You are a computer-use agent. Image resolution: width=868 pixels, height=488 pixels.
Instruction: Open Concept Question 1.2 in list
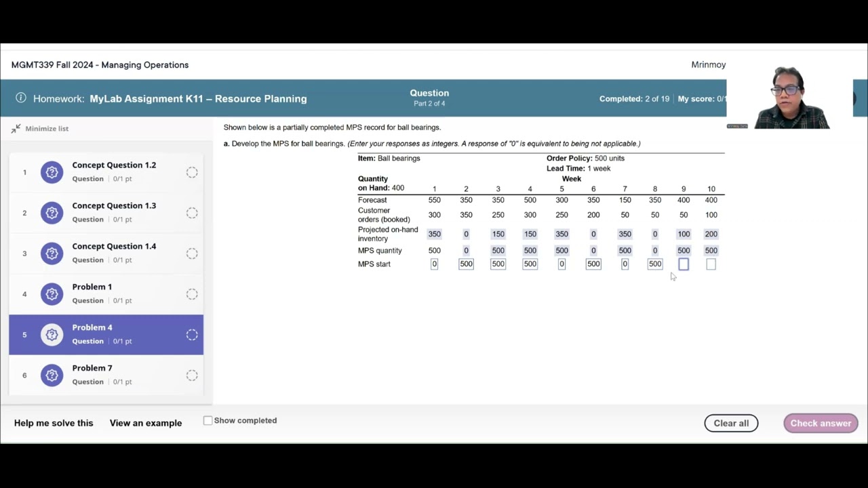point(106,172)
